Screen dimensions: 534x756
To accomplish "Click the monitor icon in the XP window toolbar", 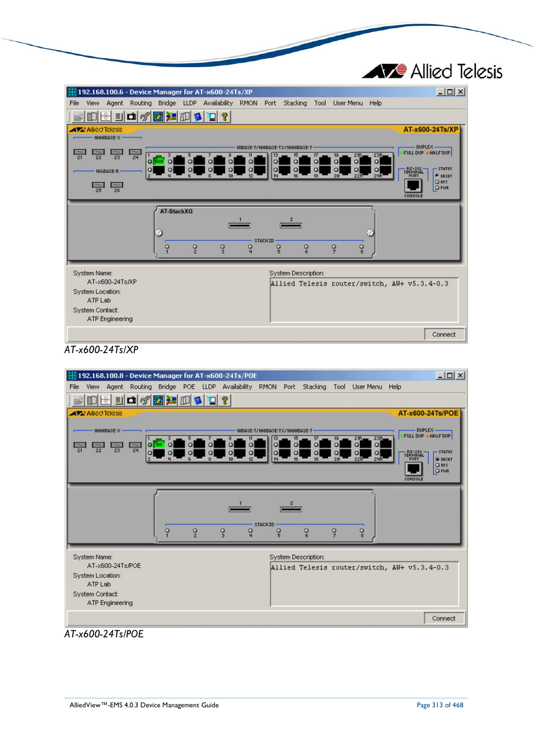I will tap(211, 116).
